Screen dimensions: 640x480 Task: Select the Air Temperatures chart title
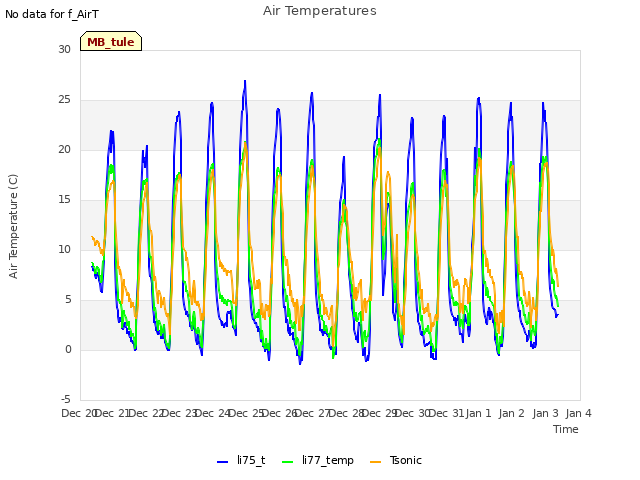(320, 11)
